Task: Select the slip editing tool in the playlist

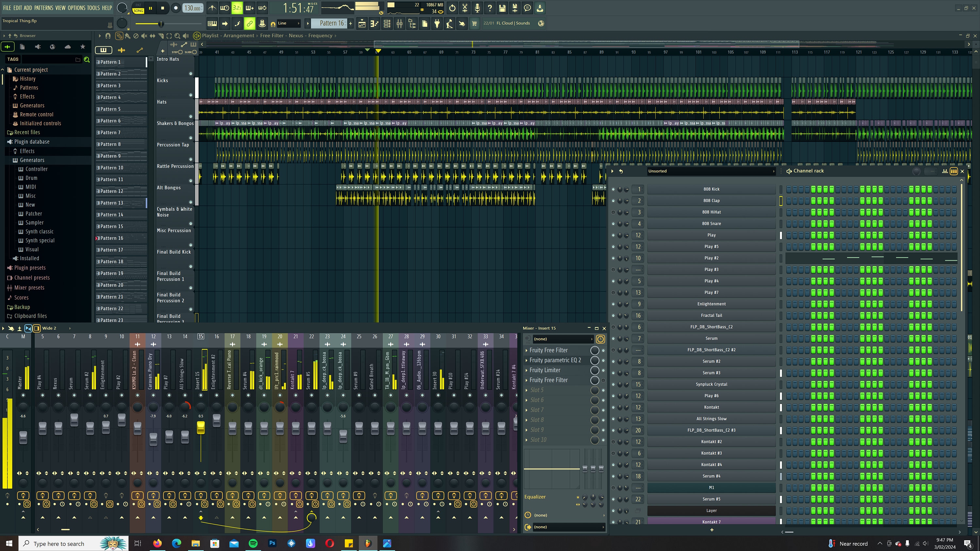Action: [x=152, y=35]
